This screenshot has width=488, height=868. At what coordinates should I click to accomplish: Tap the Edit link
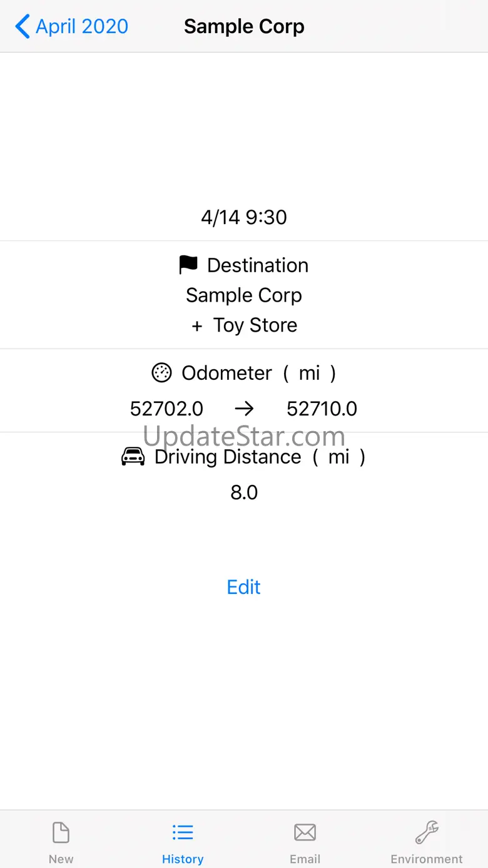pos(244,587)
